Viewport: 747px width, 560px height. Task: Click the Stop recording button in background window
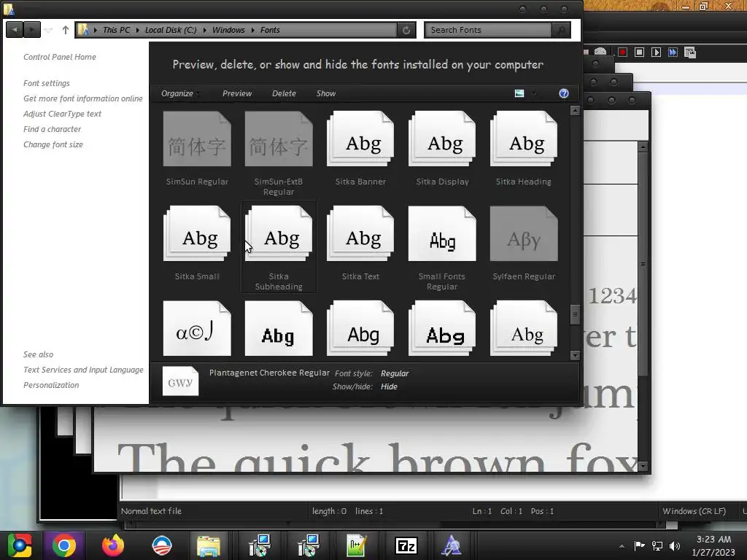click(x=639, y=52)
